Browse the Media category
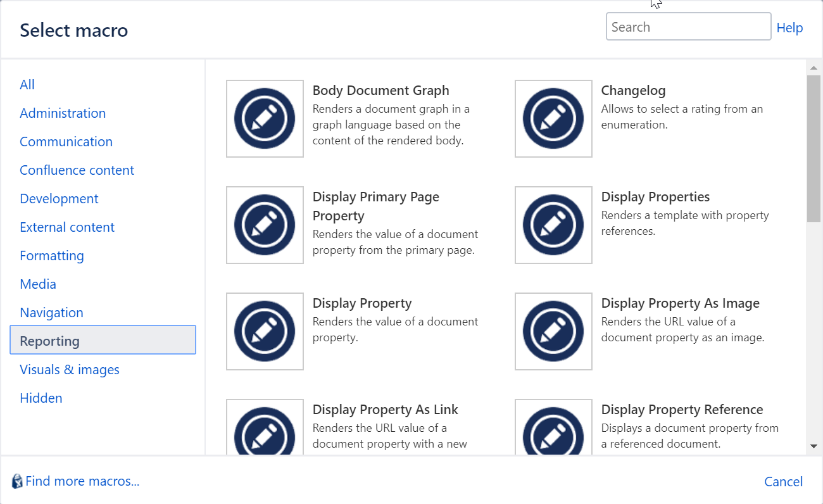Viewport: 823px width, 504px height. click(x=38, y=284)
